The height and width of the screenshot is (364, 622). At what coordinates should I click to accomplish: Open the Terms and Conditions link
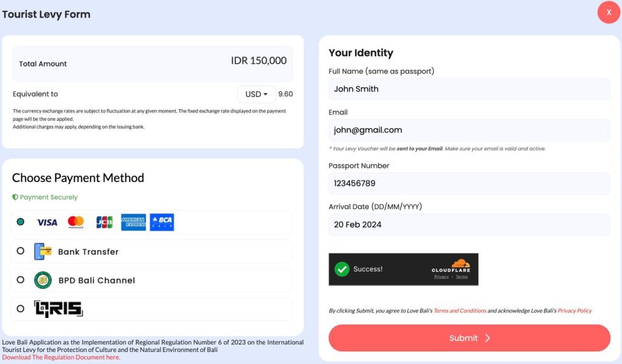460,311
